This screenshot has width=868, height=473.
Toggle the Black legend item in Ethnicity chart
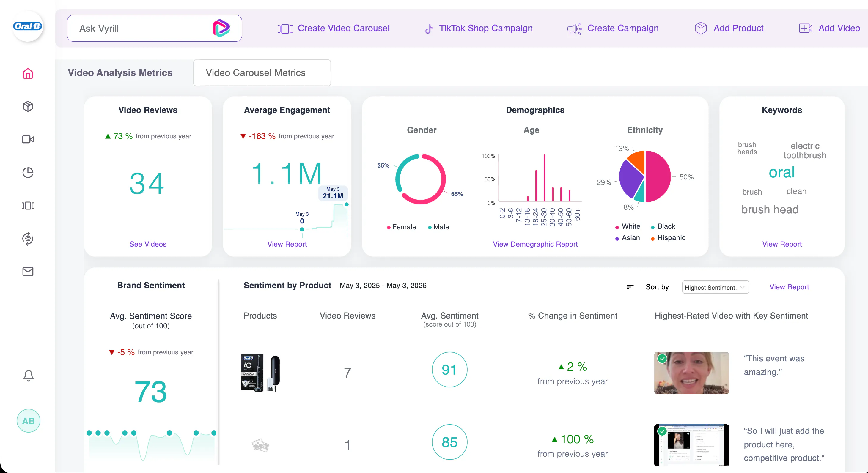[x=663, y=226]
